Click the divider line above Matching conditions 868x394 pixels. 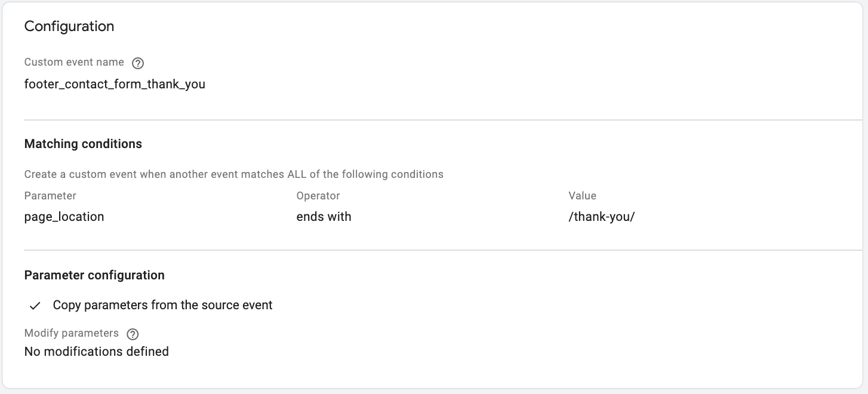[443, 120]
